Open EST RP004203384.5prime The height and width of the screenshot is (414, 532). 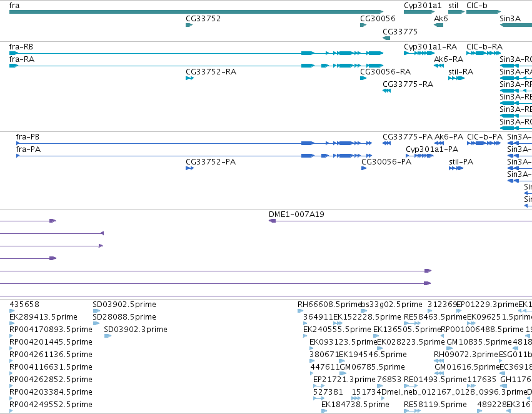point(51,392)
